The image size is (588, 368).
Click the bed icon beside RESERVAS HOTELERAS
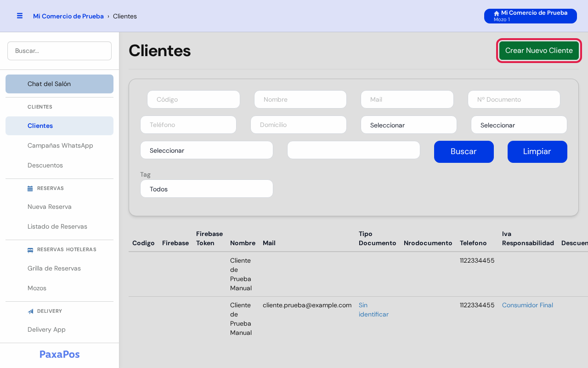point(30,250)
